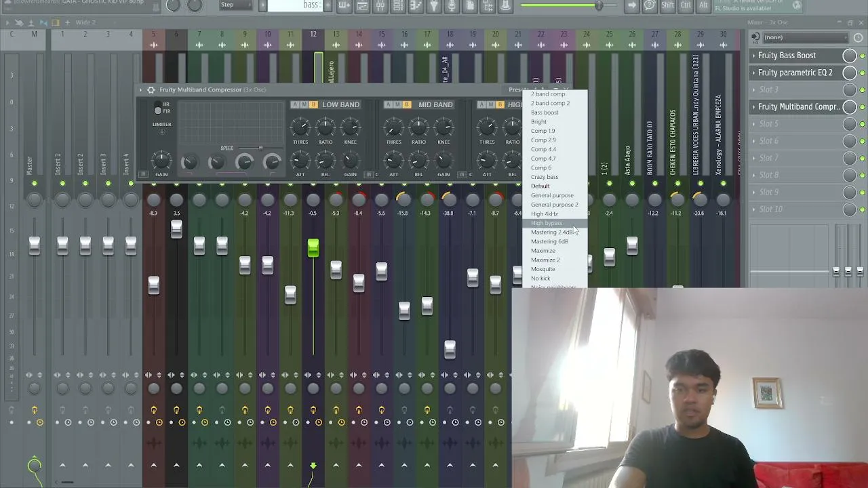The width and height of the screenshot is (868, 488).
Task: Click the Alt button in toolbar
Action: click(703, 5)
